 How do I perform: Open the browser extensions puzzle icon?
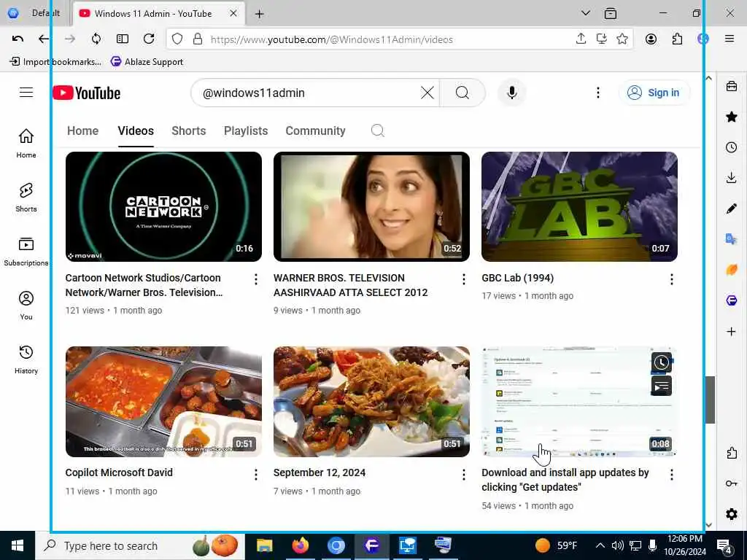[x=677, y=39]
